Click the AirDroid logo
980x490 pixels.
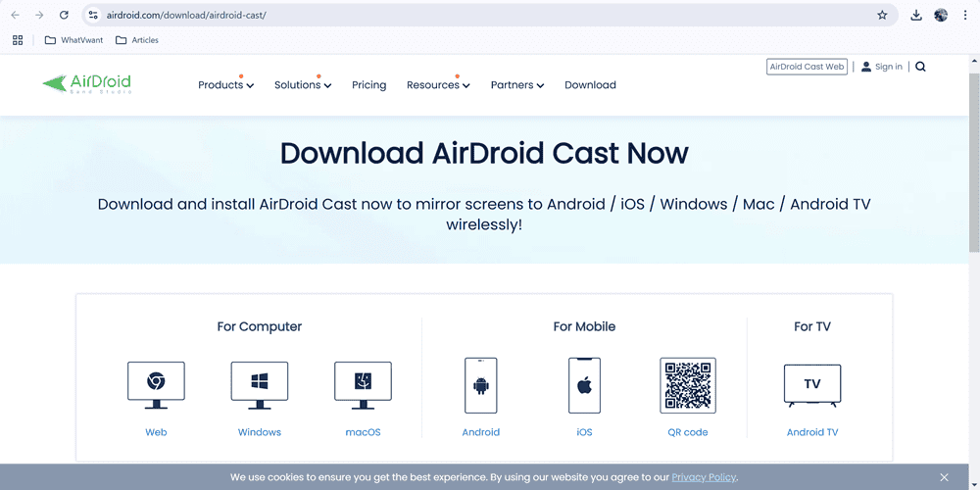(87, 83)
